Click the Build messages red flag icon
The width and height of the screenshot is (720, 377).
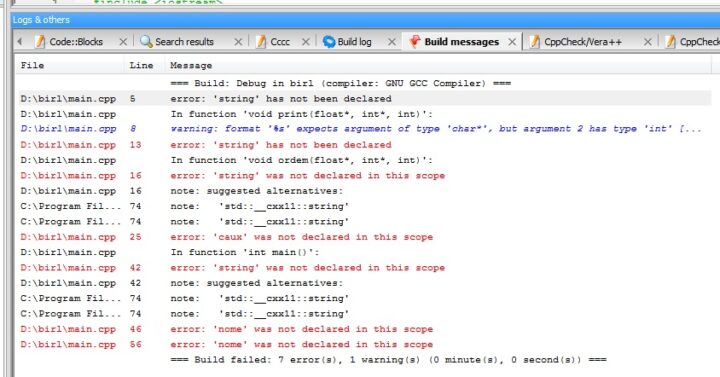[x=415, y=42]
